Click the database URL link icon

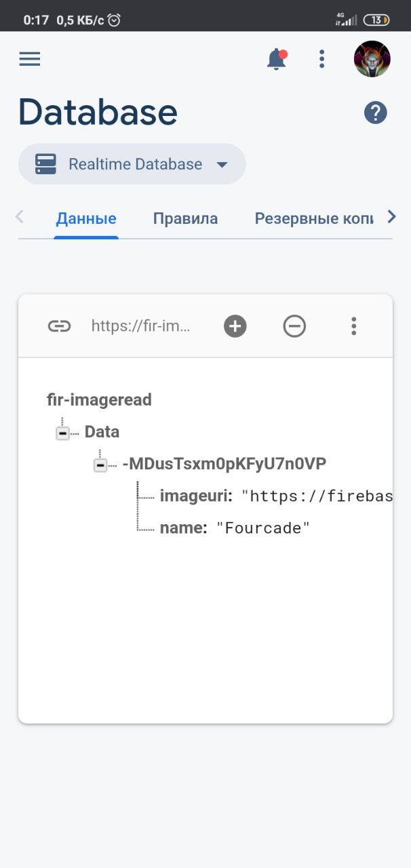(59, 326)
